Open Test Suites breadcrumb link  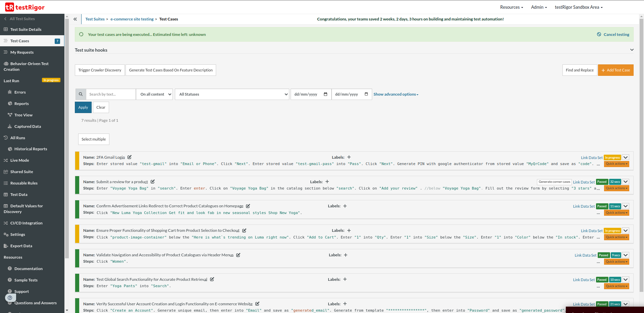[95, 19]
